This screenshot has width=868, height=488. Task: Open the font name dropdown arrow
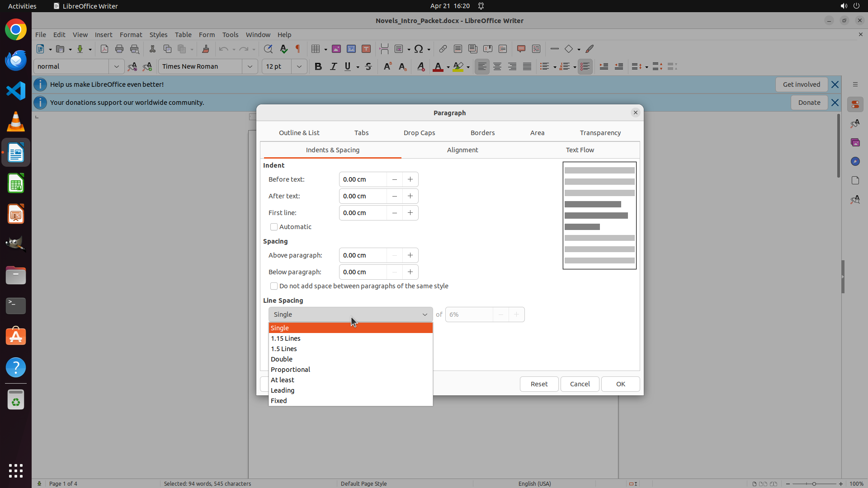(x=250, y=66)
